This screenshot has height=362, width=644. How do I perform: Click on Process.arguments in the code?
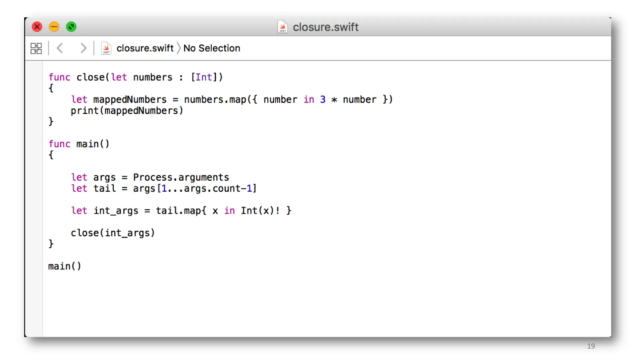tap(181, 177)
